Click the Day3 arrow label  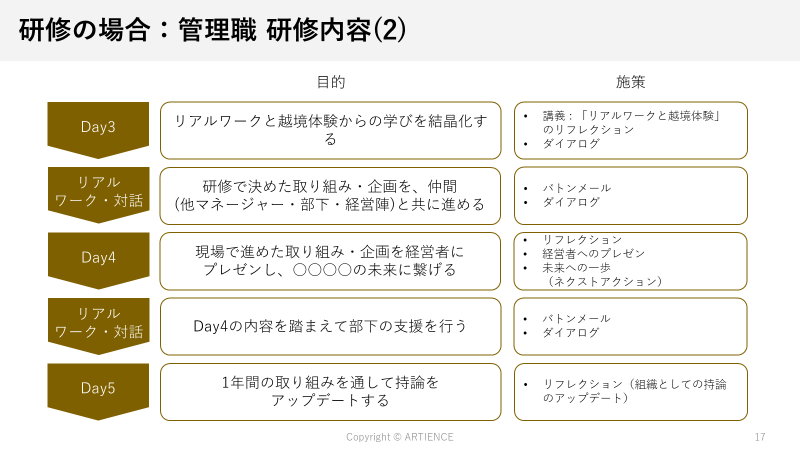(x=98, y=127)
